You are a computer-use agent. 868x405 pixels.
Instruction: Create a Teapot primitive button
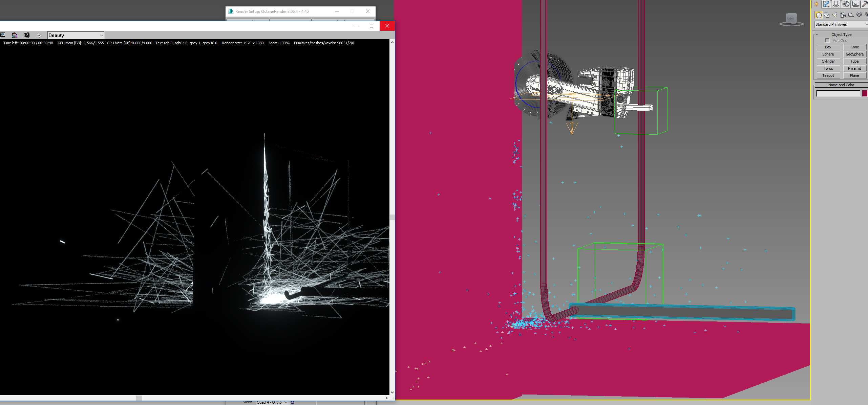[x=828, y=75]
